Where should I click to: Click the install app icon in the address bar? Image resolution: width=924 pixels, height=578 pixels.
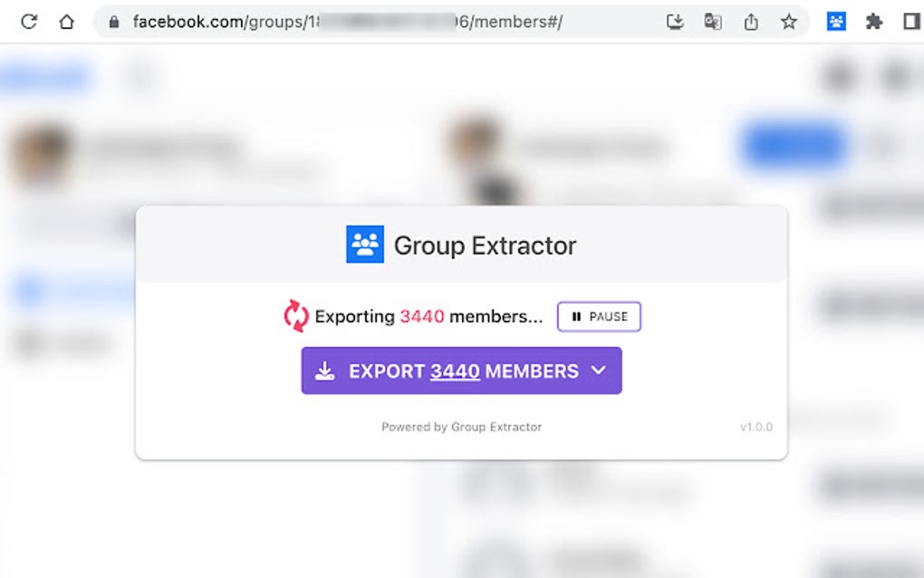[x=675, y=23]
